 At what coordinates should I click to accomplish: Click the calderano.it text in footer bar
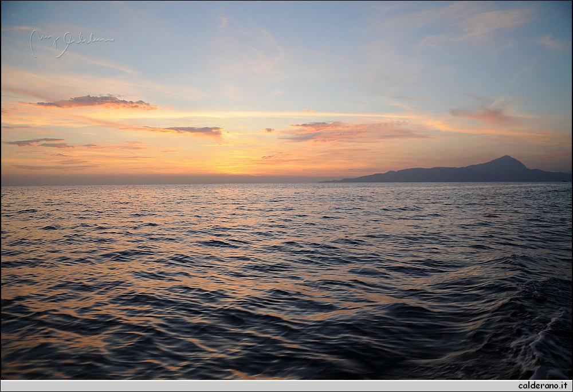[x=543, y=386]
